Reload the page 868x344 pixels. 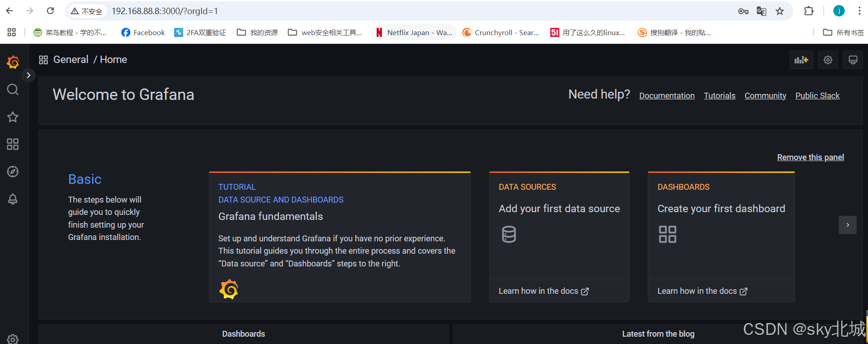coord(51,11)
